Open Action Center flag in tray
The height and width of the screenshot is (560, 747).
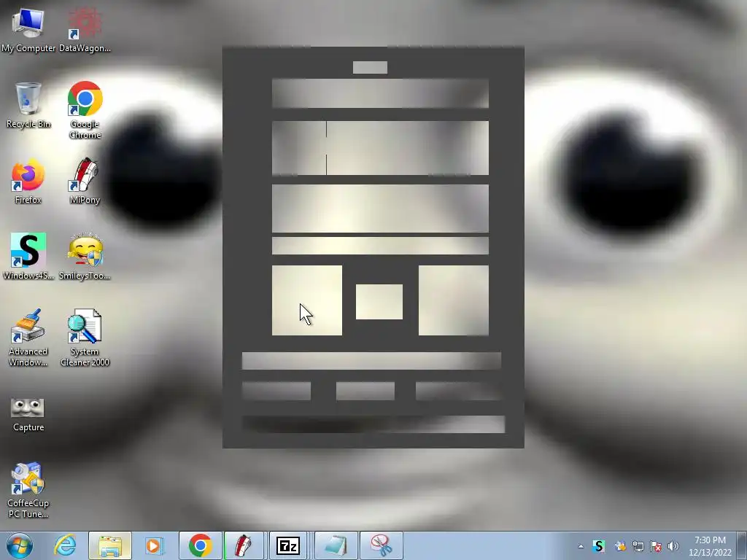pyautogui.click(x=656, y=546)
